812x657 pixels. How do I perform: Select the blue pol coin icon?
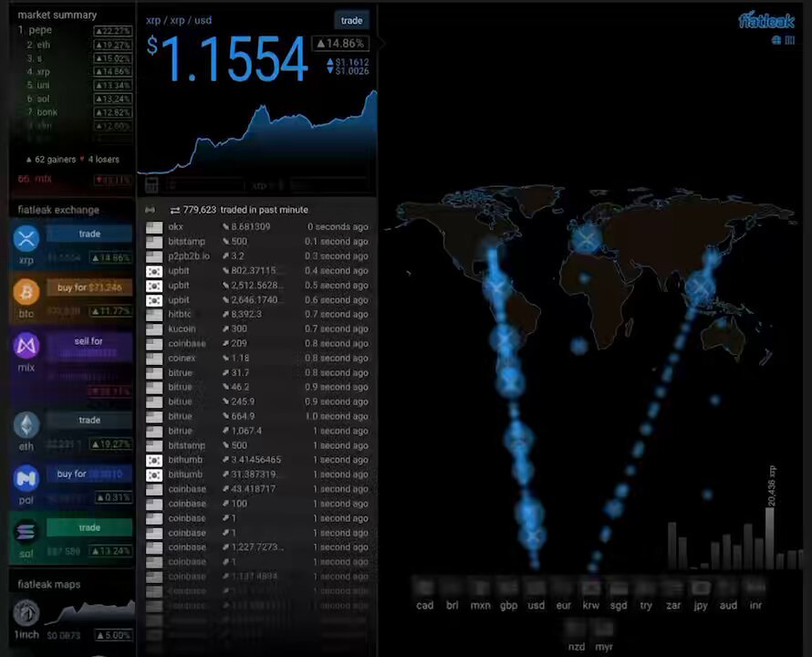[26, 479]
